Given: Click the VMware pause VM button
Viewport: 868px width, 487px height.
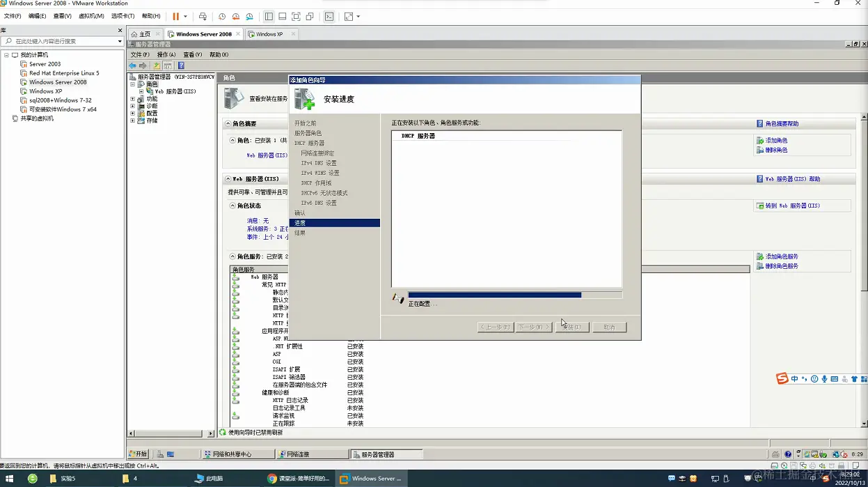Looking at the screenshot, I should 175,16.
